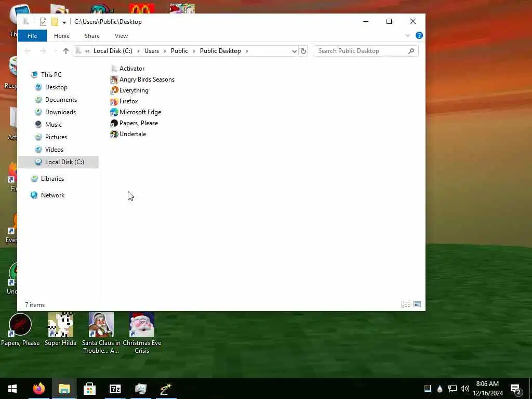
Task: Click Users in address breadcrumb
Action: 152,51
